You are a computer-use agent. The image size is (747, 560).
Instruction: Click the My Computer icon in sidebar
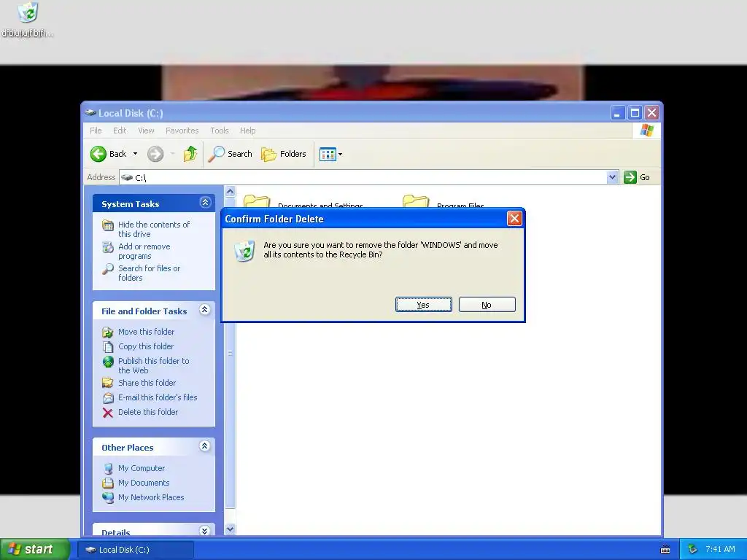click(108, 469)
